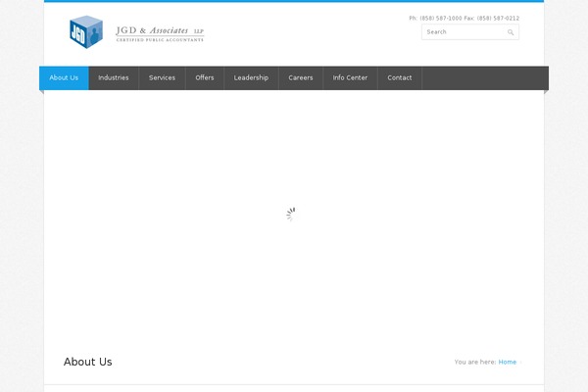Viewport: 588px width, 392px height.
Task: Click the JGD & Associates wordmark
Action: (160, 33)
